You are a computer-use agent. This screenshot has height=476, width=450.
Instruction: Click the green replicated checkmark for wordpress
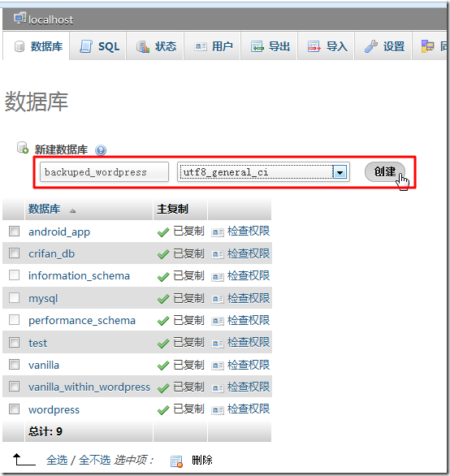click(x=163, y=410)
